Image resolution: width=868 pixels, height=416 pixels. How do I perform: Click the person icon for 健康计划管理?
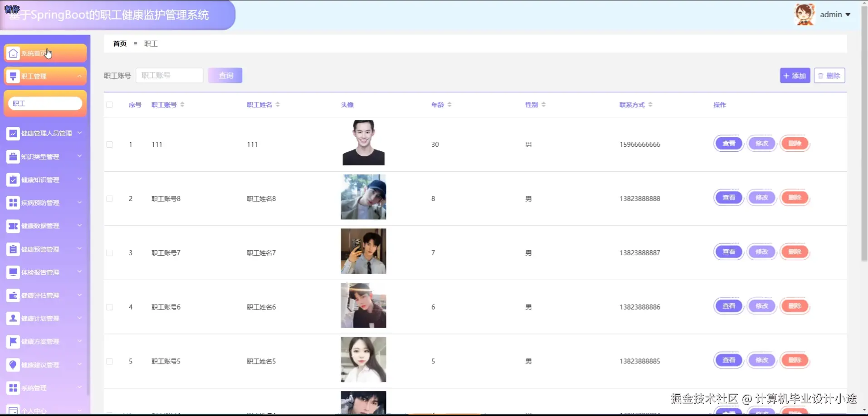(x=13, y=319)
